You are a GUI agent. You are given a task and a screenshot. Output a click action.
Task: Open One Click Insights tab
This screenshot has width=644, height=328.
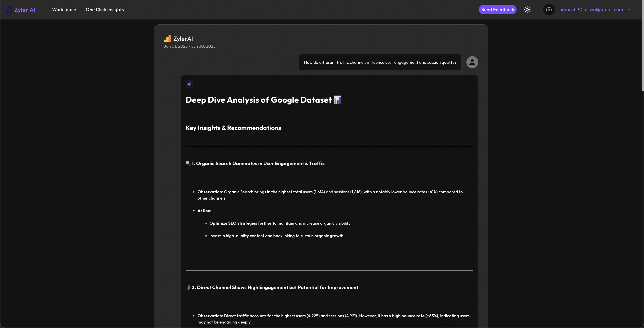point(104,10)
